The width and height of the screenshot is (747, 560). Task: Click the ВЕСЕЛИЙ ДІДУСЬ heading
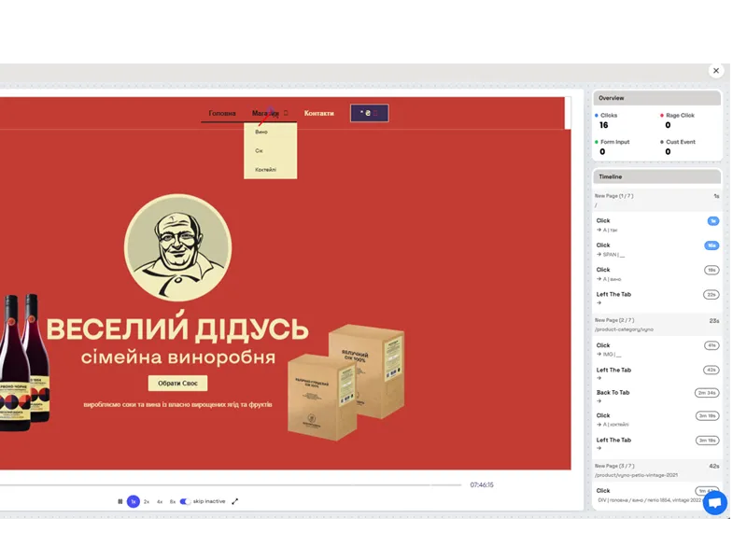click(x=177, y=328)
